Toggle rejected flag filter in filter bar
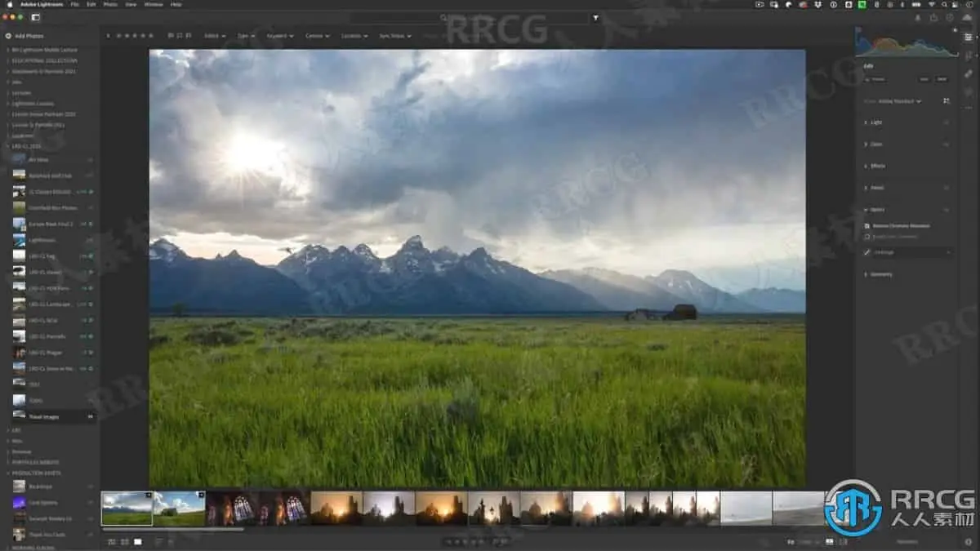The height and width of the screenshot is (551, 980). click(188, 36)
